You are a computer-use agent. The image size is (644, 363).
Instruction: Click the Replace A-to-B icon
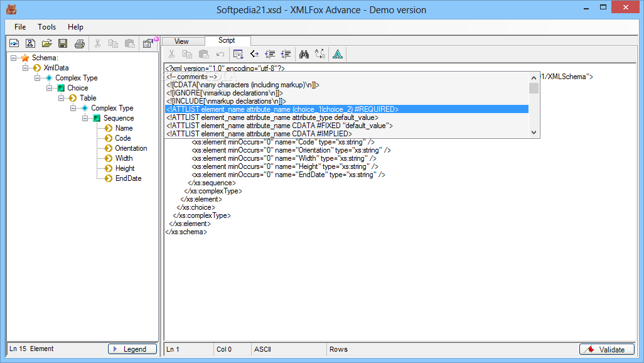point(320,54)
